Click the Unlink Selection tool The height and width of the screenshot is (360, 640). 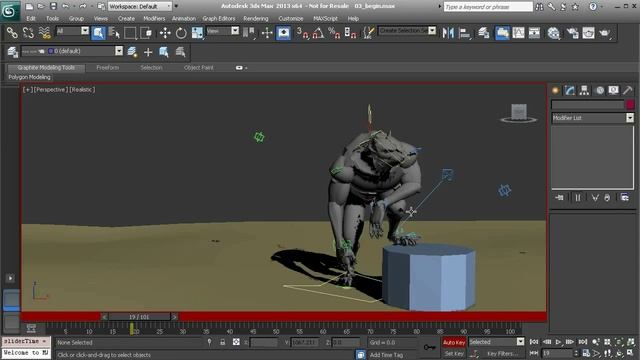tap(28, 33)
